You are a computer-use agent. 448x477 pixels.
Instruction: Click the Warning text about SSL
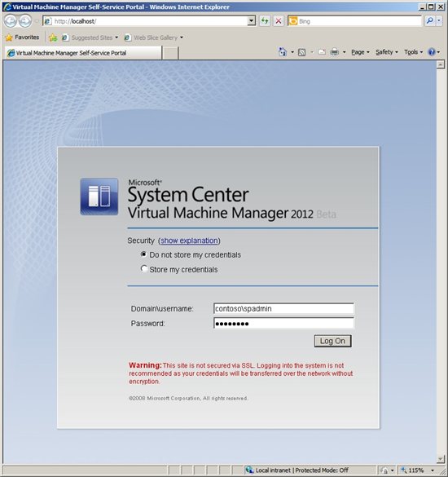(x=241, y=373)
